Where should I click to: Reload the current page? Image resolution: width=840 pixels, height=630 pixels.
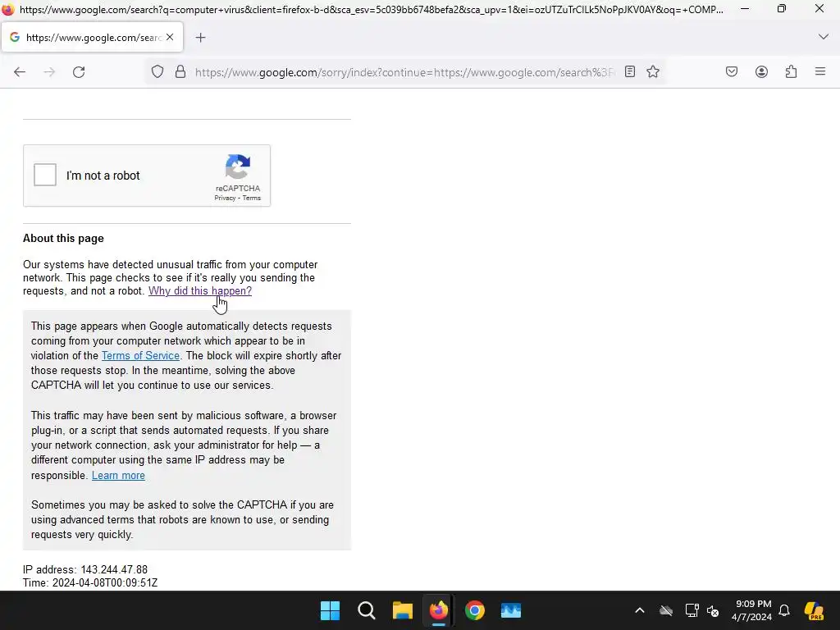(79, 72)
